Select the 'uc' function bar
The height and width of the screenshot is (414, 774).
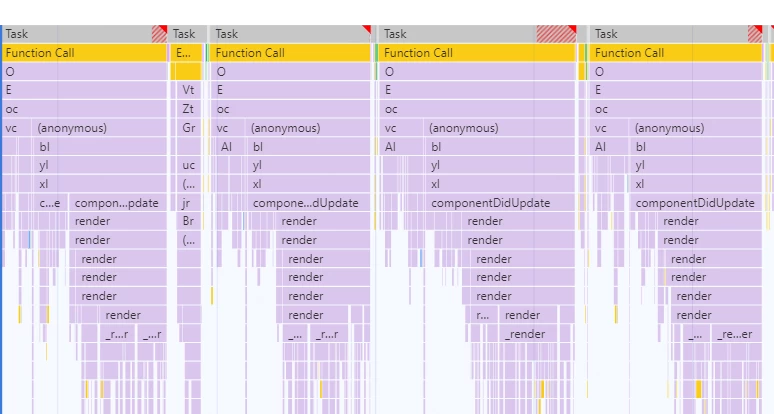(x=188, y=165)
